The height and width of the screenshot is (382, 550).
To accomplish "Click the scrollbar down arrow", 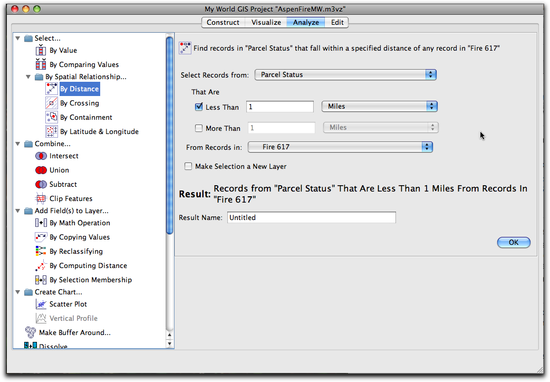I will (x=169, y=344).
